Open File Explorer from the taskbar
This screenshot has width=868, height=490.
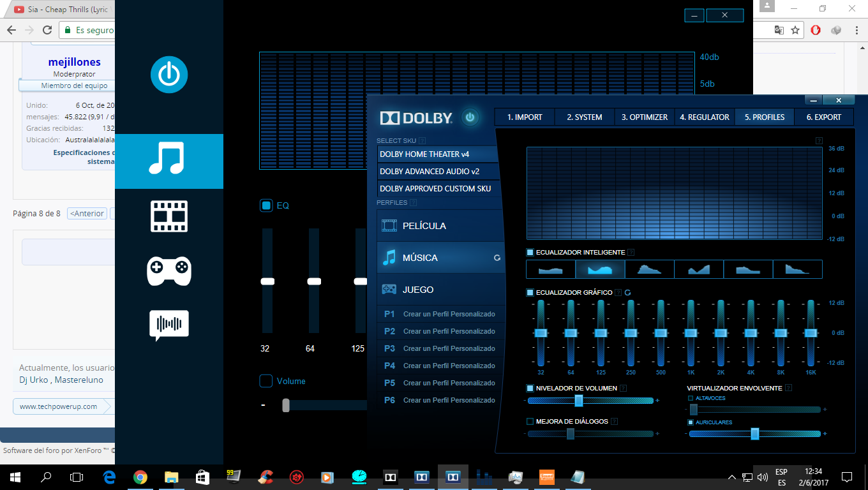pos(171,477)
